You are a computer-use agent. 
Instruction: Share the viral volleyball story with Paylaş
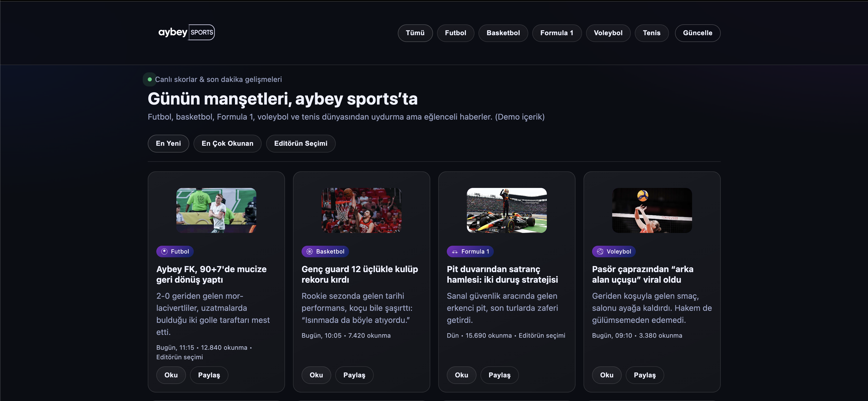[644, 375]
